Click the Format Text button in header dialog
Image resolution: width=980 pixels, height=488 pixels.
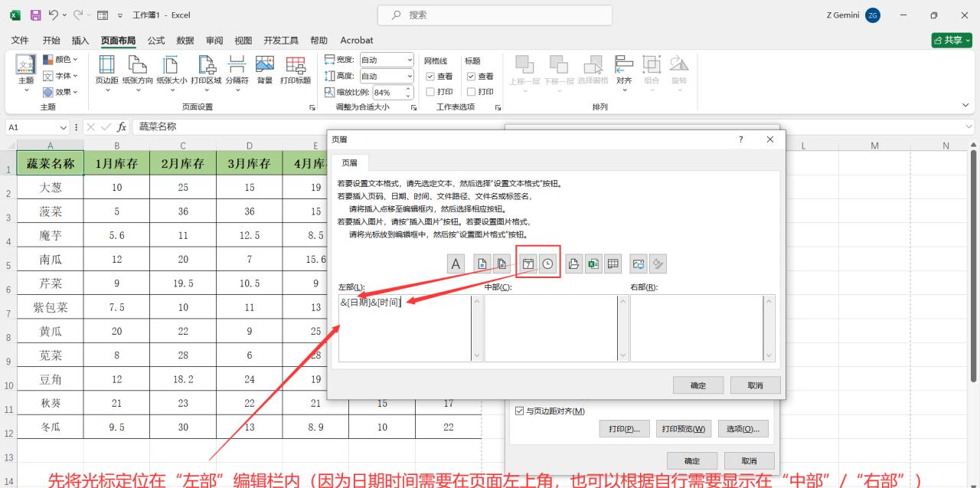pos(456,264)
